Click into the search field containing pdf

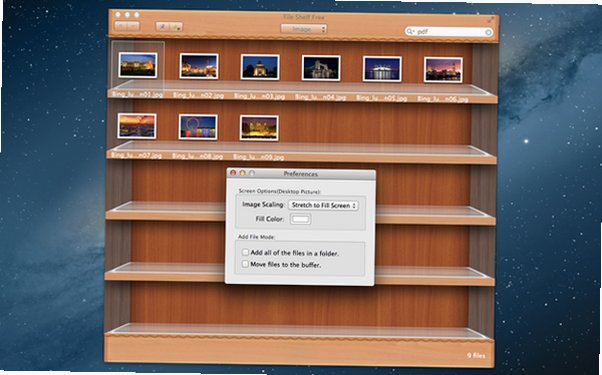(x=449, y=32)
